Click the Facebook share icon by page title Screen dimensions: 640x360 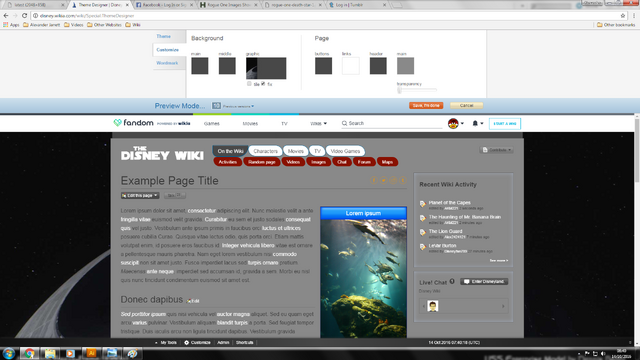point(374,180)
